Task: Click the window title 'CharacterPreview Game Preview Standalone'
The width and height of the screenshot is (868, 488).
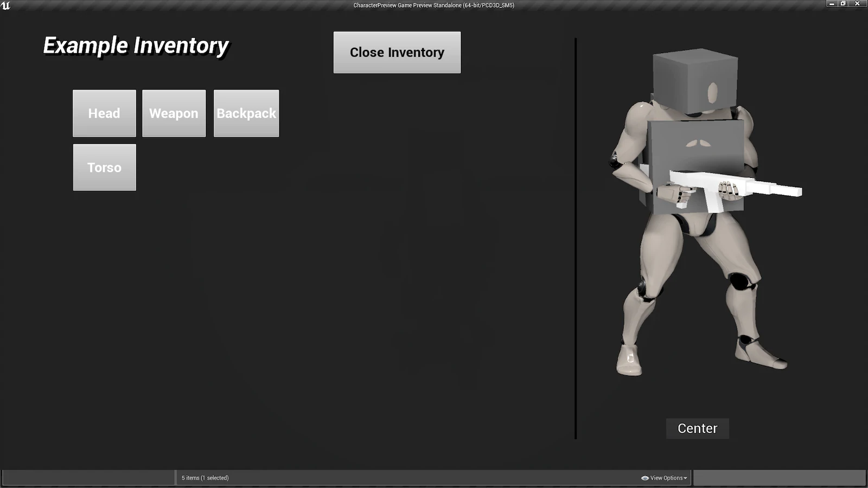Action: (434, 5)
